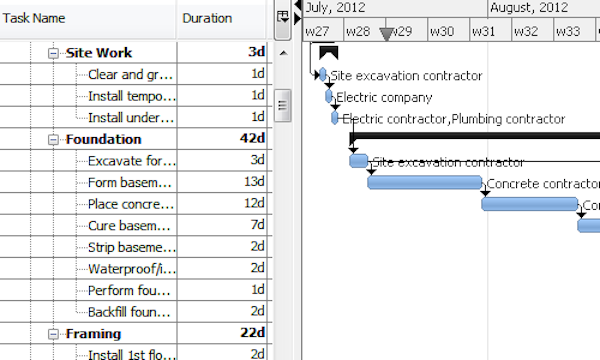600x360 pixels.
Task: Collapse the Foundation task group
Action: pos(53,140)
